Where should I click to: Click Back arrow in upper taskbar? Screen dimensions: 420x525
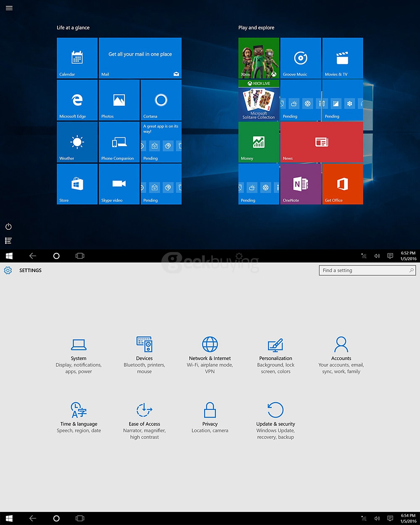(x=33, y=256)
